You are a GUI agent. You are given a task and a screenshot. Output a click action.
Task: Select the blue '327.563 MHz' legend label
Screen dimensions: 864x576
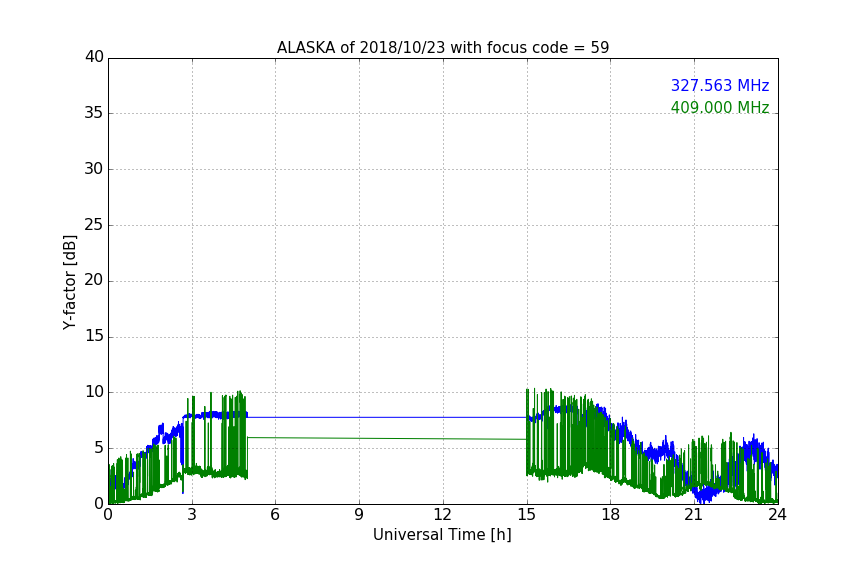click(x=720, y=85)
